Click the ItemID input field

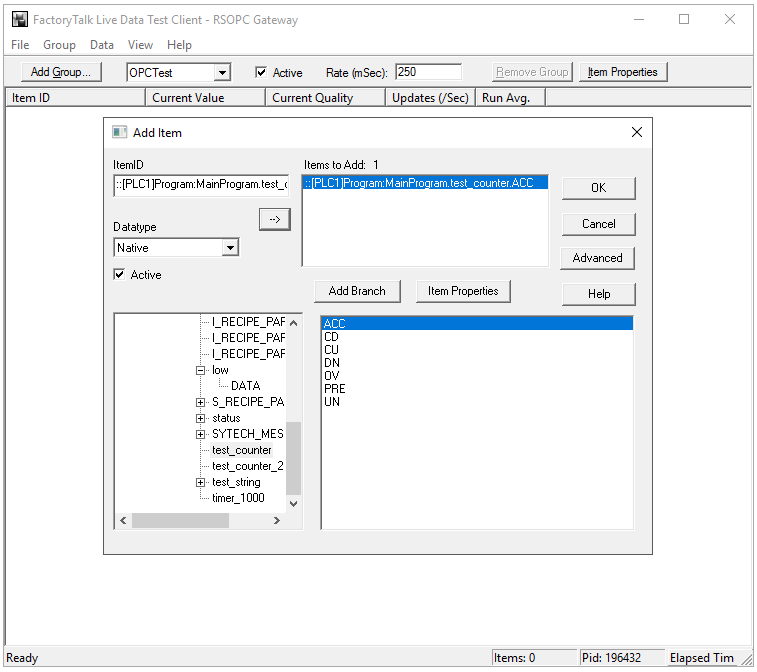tap(201, 185)
